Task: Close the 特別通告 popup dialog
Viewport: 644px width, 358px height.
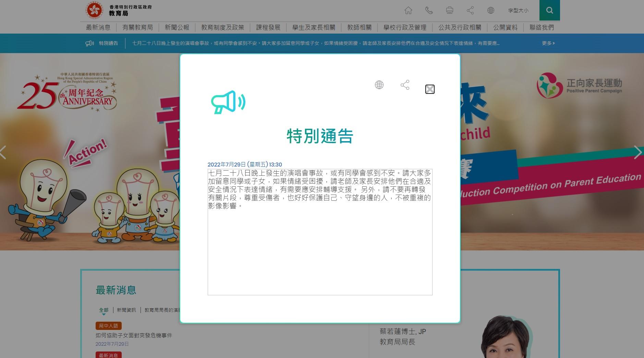Action: pyautogui.click(x=430, y=89)
